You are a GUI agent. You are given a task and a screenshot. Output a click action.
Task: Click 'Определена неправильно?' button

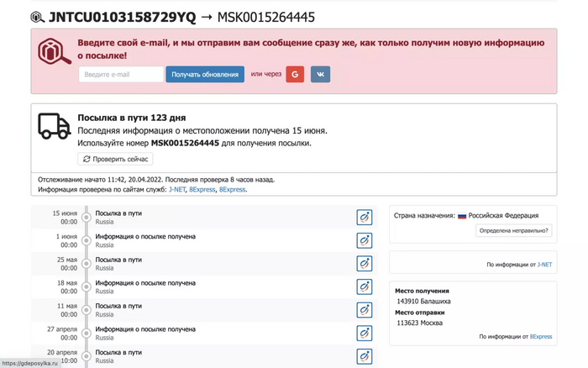pyautogui.click(x=513, y=230)
